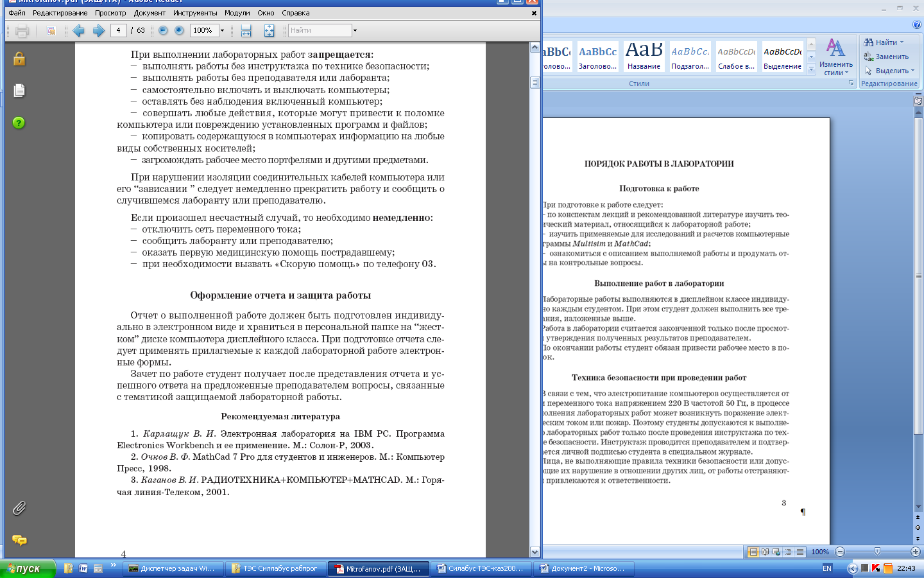Viewport: 924px width, 578px height.
Task: Switch Word to Full Screen Reading view
Action: click(x=766, y=552)
